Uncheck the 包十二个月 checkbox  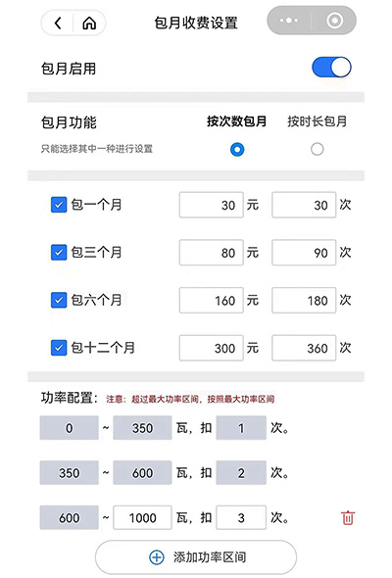[x=59, y=348]
